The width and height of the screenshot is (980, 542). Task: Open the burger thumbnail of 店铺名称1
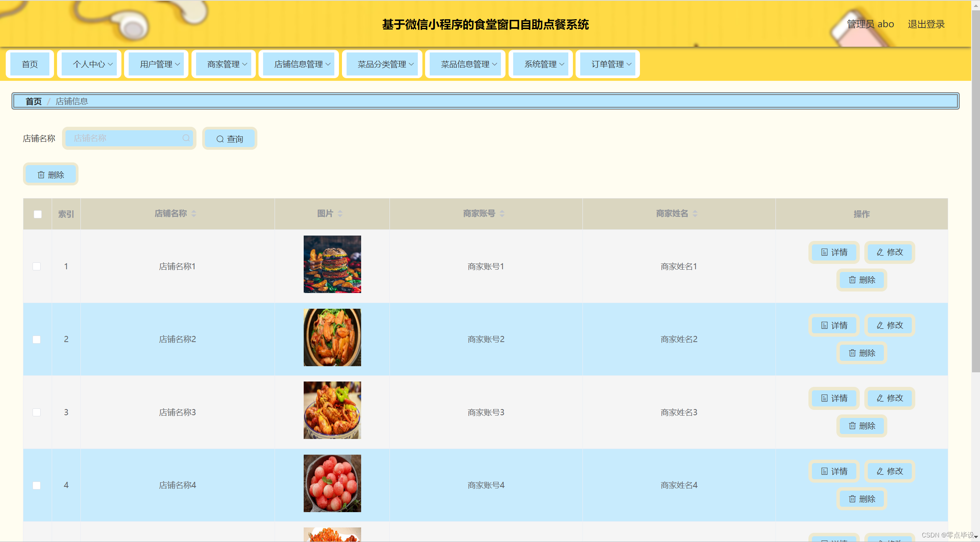[332, 264]
